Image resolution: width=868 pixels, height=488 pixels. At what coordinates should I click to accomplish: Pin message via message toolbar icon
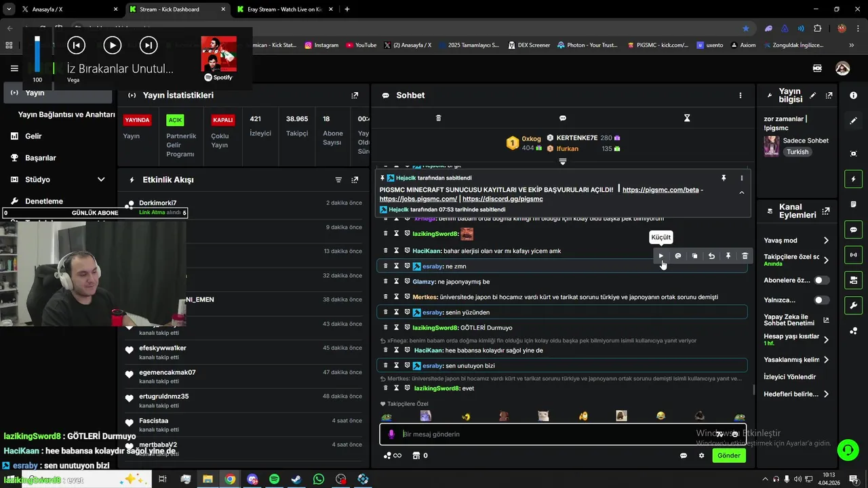tap(728, 256)
